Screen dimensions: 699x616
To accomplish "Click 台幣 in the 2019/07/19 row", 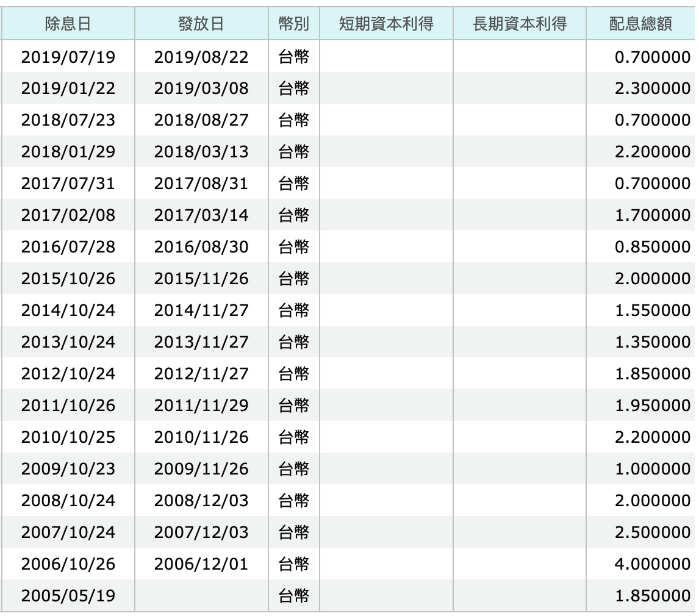I will (x=294, y=57).
